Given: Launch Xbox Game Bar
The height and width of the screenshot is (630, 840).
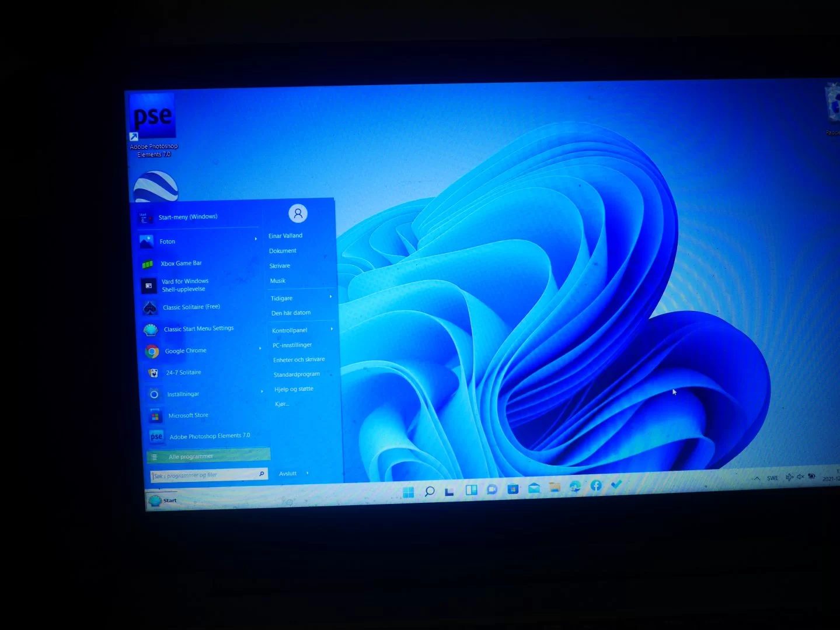Looking at the screenshot, I should [x=181, y=264].
